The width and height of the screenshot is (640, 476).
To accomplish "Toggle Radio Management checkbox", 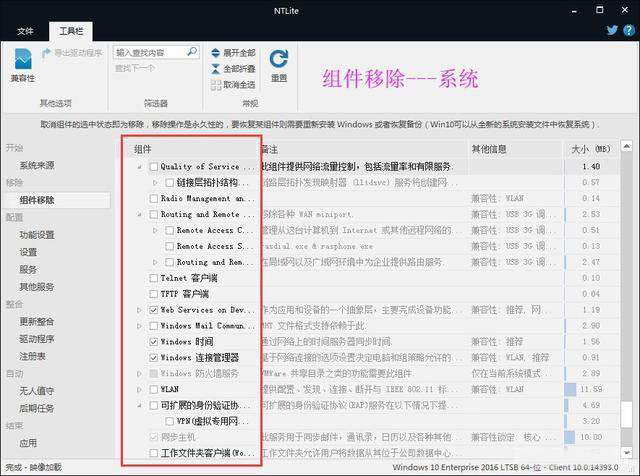I will pos(153,198).
